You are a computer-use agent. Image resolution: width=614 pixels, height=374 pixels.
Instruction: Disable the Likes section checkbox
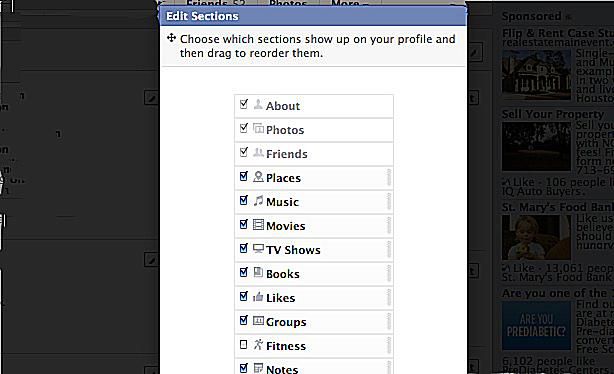[x=243, y=296]
